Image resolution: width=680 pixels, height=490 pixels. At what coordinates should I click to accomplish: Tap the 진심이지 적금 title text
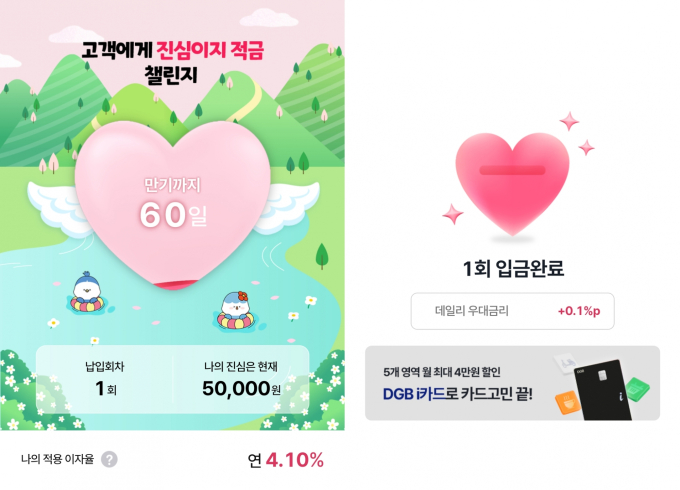(x=210, y=50)
